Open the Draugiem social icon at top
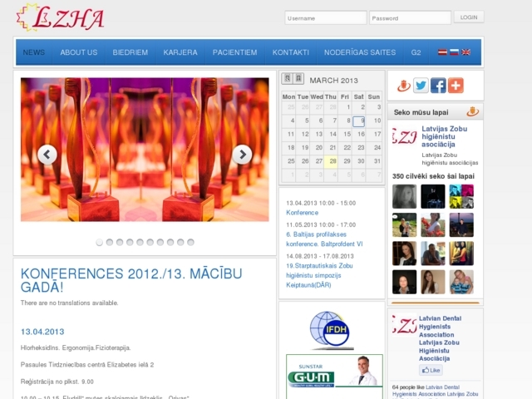Screen dimensions: 532x399 point(404,86)
